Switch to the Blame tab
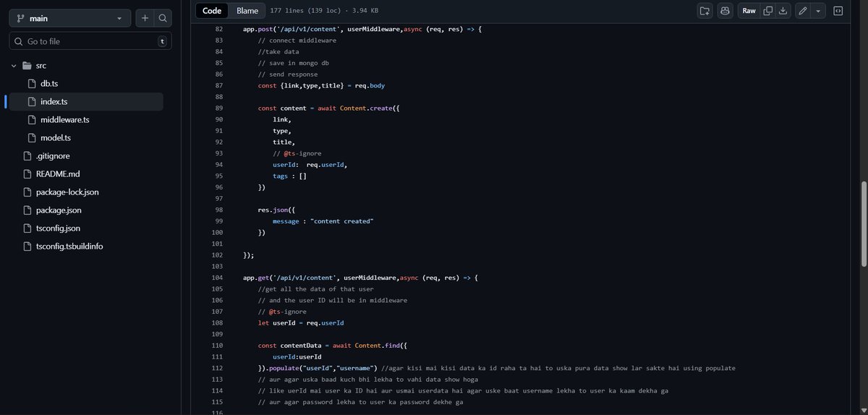This screenshot has height=415, width=868. [x=247, y=11]
